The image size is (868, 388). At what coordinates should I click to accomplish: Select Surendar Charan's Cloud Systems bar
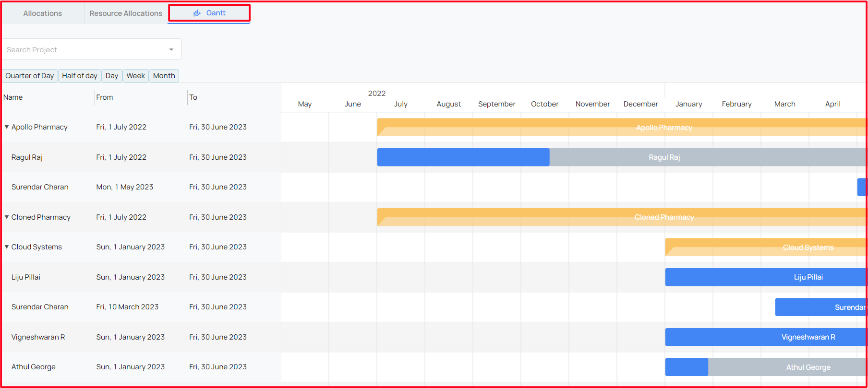(821, 307)
